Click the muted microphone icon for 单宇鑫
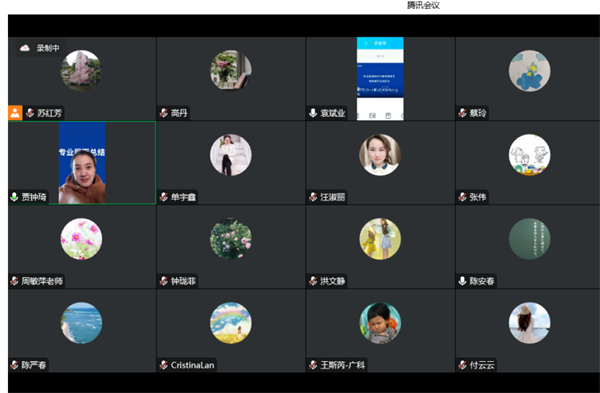This screenshot has height=393, width=600. 164,197
